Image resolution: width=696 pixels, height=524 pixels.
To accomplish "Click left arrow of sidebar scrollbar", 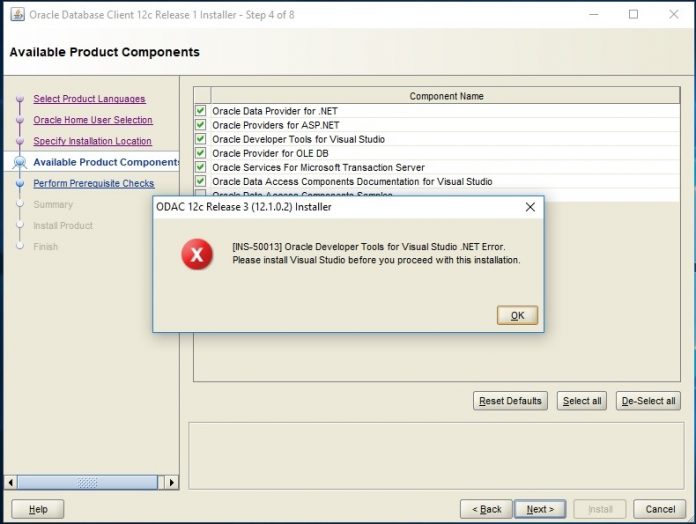I will [x=11, y=482].
